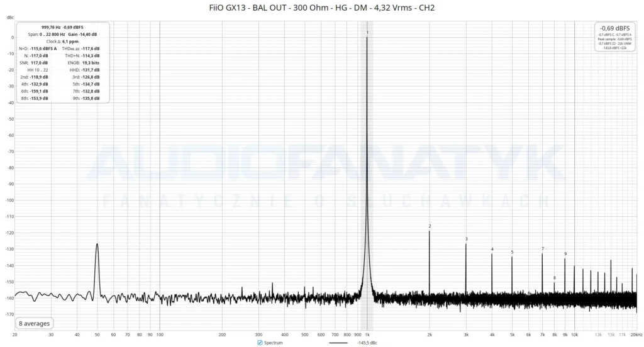Click the '10k' frequency axis label
The width and height of the screenshot is (644, 347).
coord(574,335)
